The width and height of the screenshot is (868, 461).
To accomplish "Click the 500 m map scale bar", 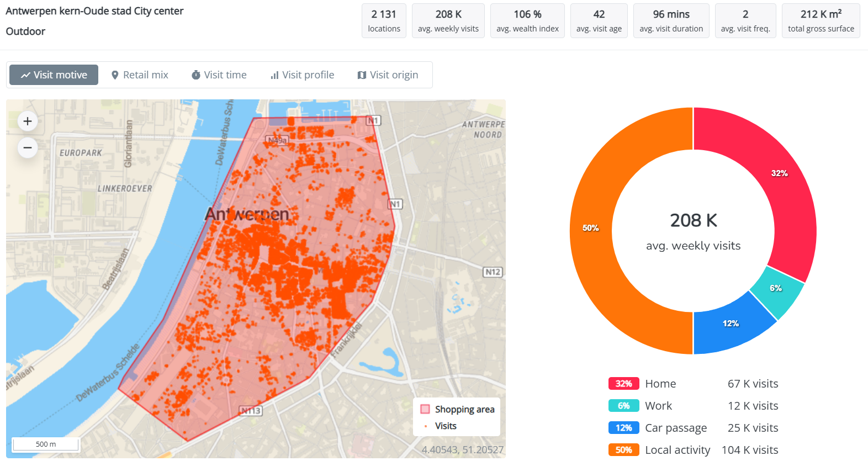I will 46,444.
